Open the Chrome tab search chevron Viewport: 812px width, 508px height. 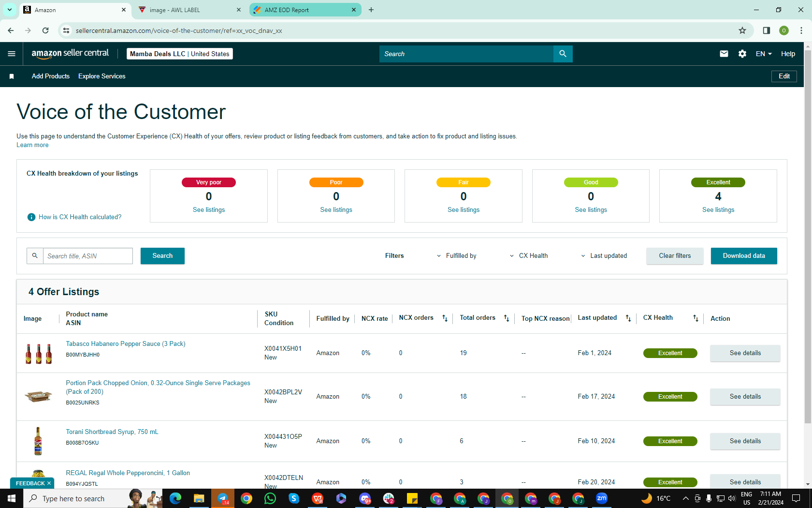coord(10,10)
